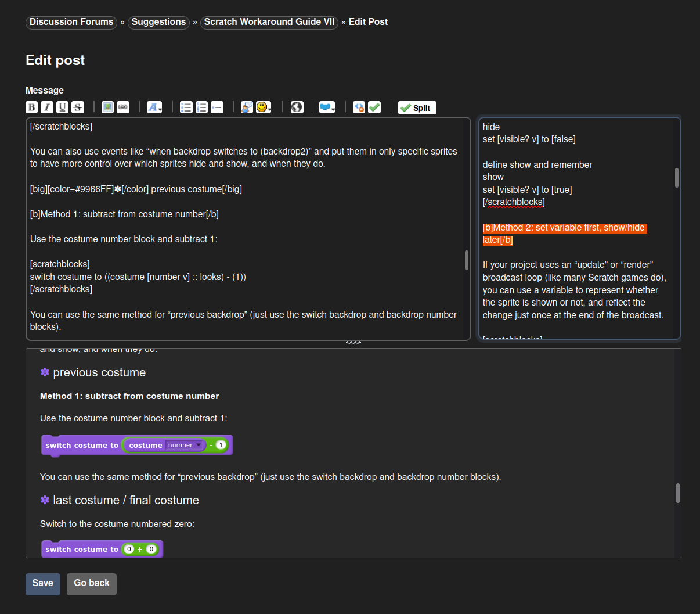
Task: Click 'Method 1: subtract from costume number' bold preview text
Action: click(129, 396)
